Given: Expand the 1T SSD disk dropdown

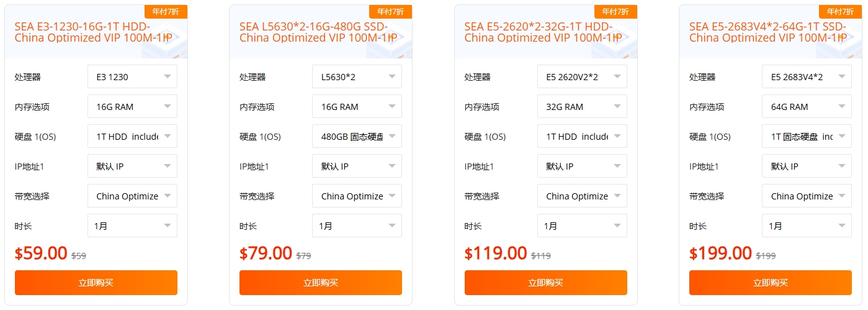Looking at the screenshot, I should tap(807, 137).
